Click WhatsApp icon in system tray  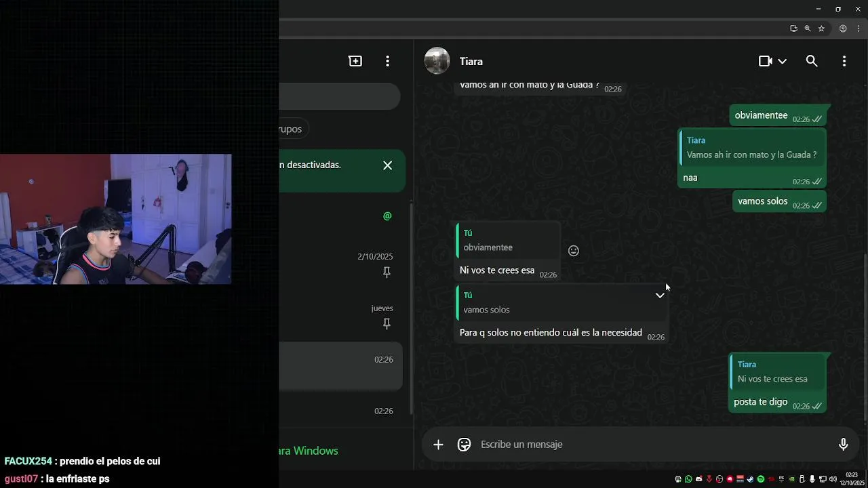point(688,479)
